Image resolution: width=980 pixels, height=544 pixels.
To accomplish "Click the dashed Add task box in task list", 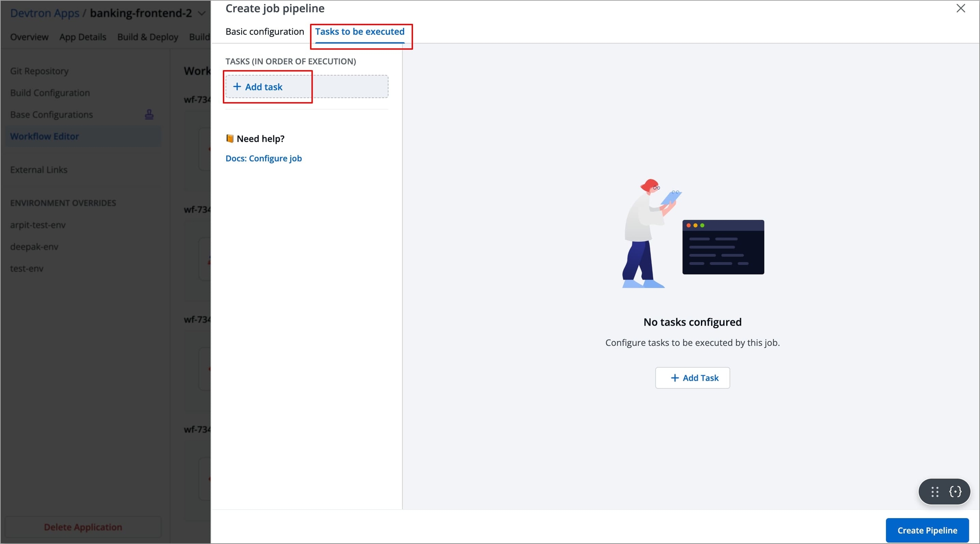I will tap(306, 87).
